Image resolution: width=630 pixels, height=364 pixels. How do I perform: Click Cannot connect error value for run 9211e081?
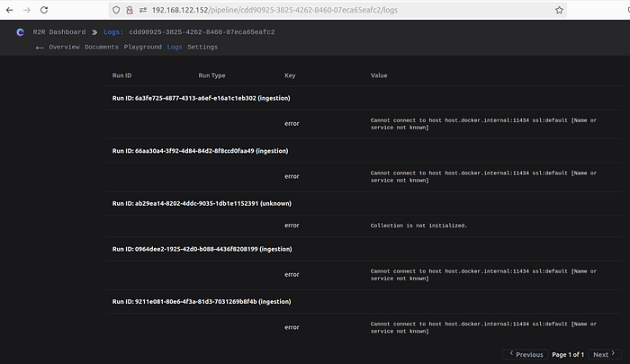coord(483,327)
